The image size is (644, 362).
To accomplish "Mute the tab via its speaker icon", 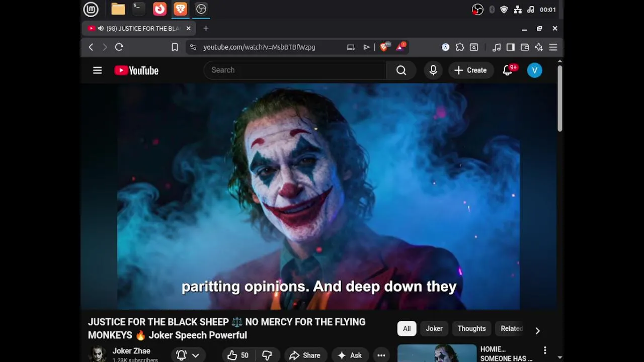I will pyautogui.click(x=101, y=29).
